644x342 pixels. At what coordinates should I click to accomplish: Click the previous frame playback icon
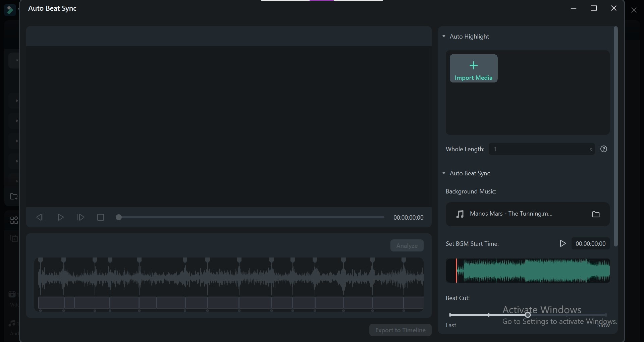[40, 217]
